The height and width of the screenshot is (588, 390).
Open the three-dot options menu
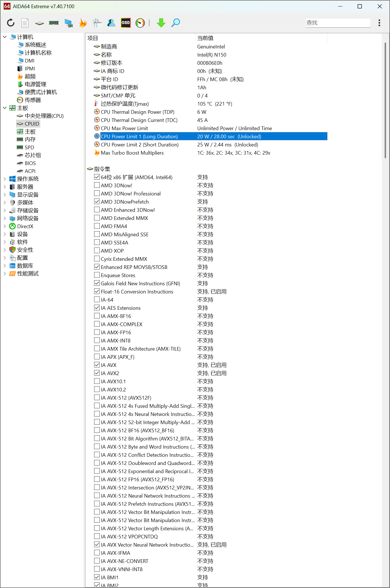click(379, 23)
